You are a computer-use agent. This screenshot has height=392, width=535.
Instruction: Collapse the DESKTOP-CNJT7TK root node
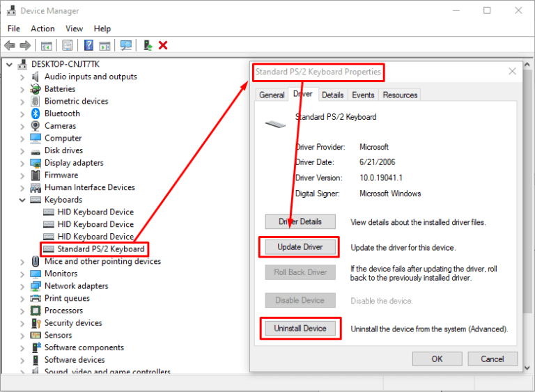[10, 65]
